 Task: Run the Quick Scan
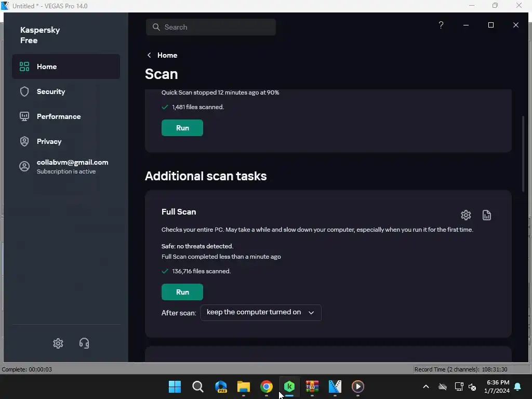click(x=182, y=128)
